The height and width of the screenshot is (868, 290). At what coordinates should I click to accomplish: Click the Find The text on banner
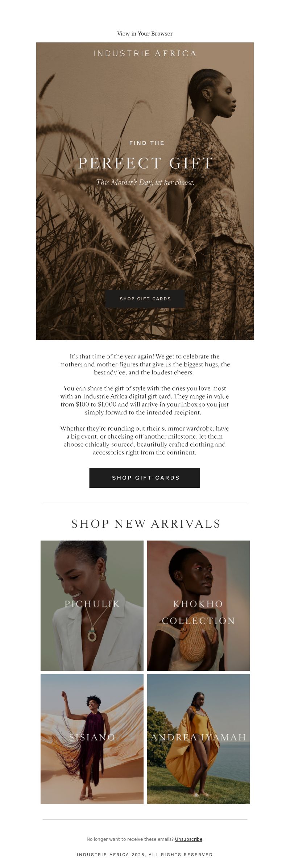point(147,143)
